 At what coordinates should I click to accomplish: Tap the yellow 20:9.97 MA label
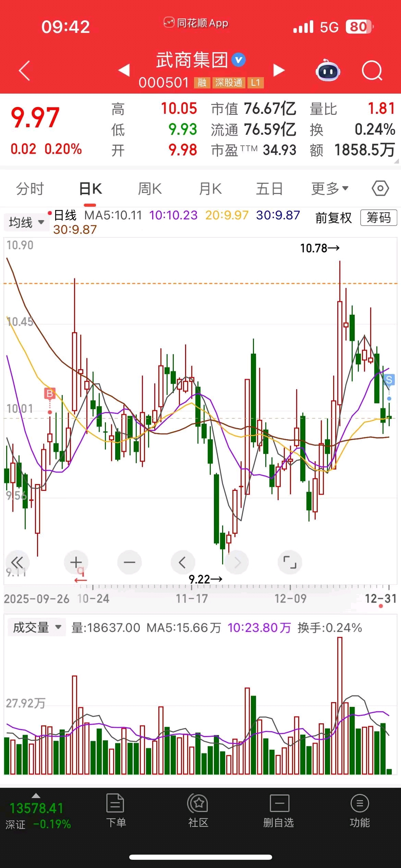[x=227, y=215]
